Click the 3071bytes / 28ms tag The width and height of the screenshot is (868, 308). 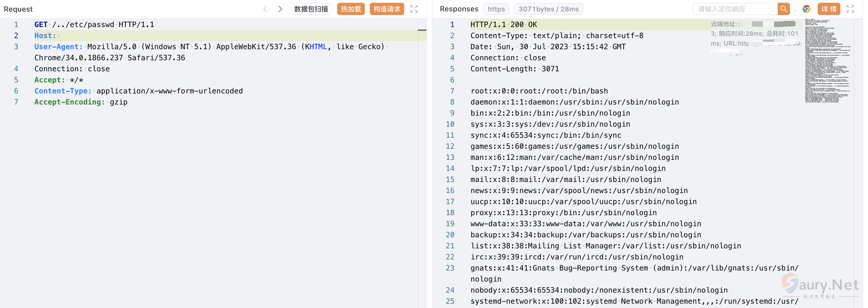click(x=548, y=9)
